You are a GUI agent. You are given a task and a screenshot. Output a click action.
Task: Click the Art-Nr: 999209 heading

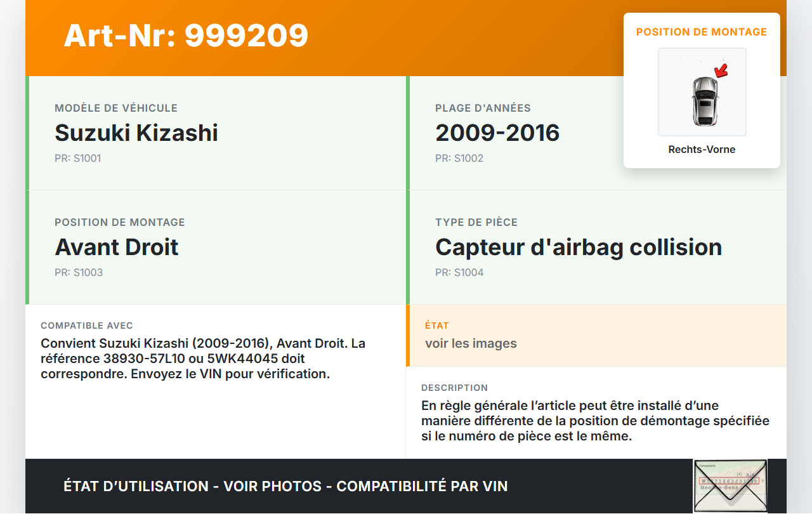click(x=186, y=36)
